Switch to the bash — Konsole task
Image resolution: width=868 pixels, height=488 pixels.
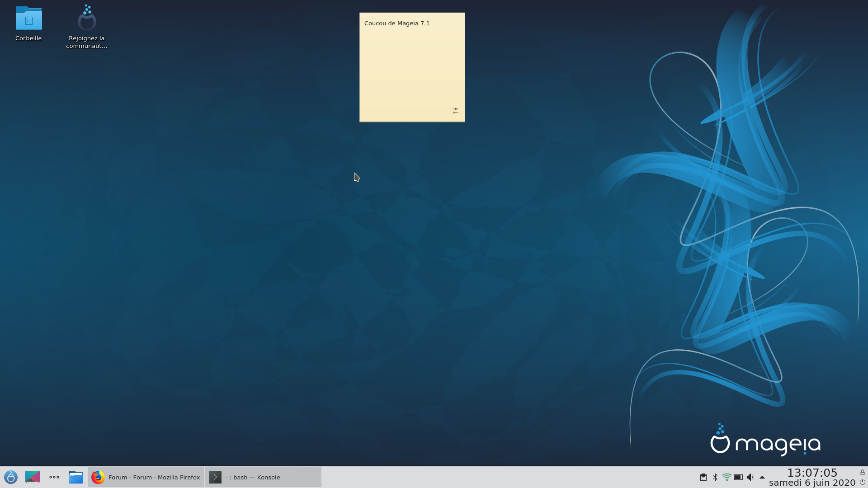(264, 477)
